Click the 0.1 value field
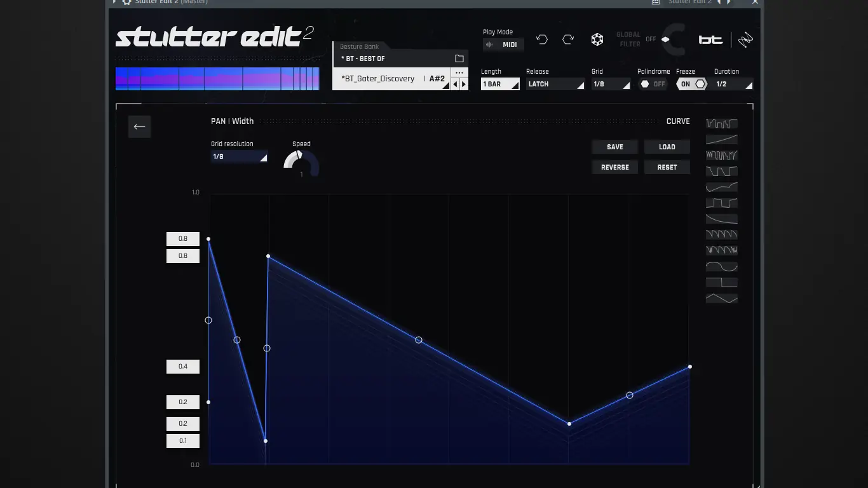The width and height of the screenshot is (868, 488). (x=183, y=441)
